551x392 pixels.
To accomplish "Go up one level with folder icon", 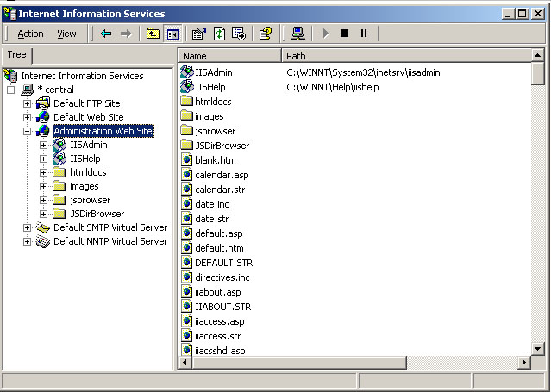I will [153, 34].
